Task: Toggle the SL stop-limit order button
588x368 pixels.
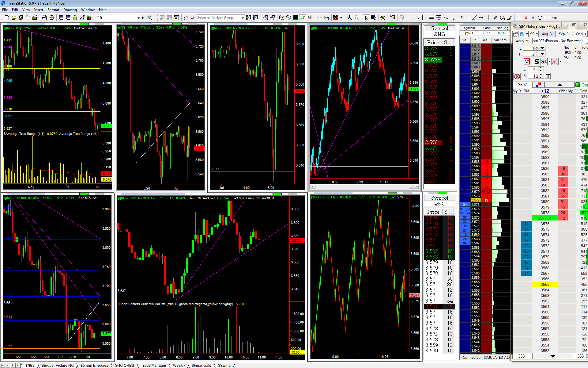Action: (544, 62)
